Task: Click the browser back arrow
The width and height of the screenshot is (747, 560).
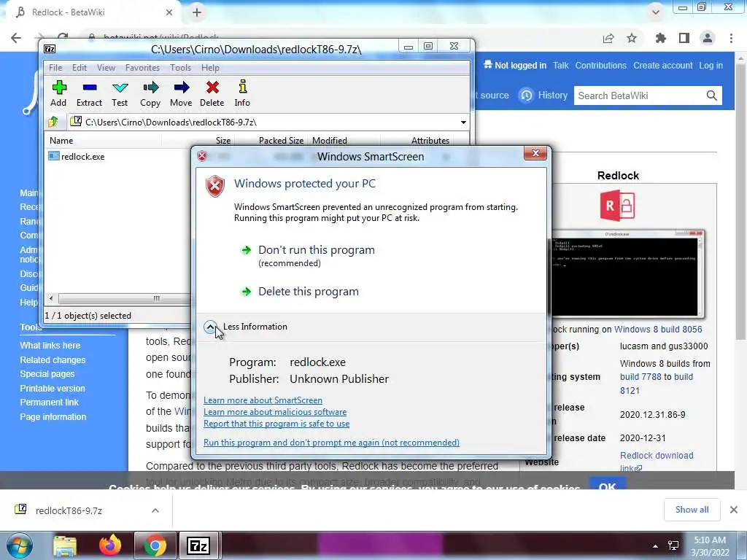Action: (x=16, y=38)
